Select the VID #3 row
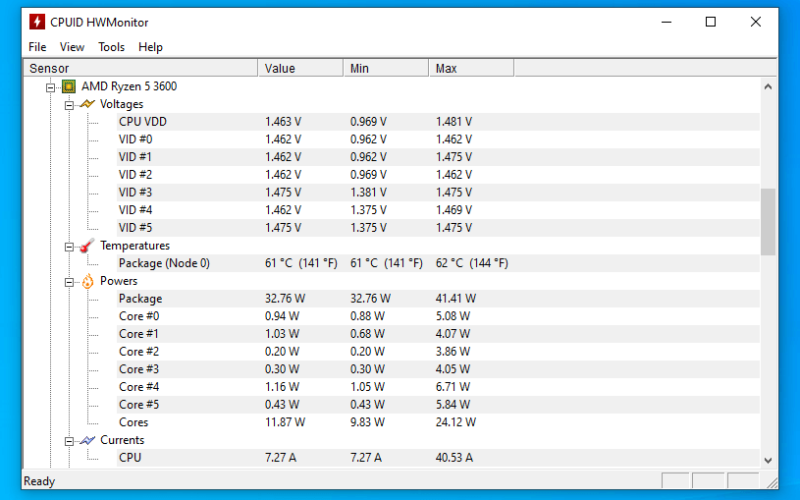Image resolution: width=800 pixels, height=500 pixels. (x=438, y=192)
